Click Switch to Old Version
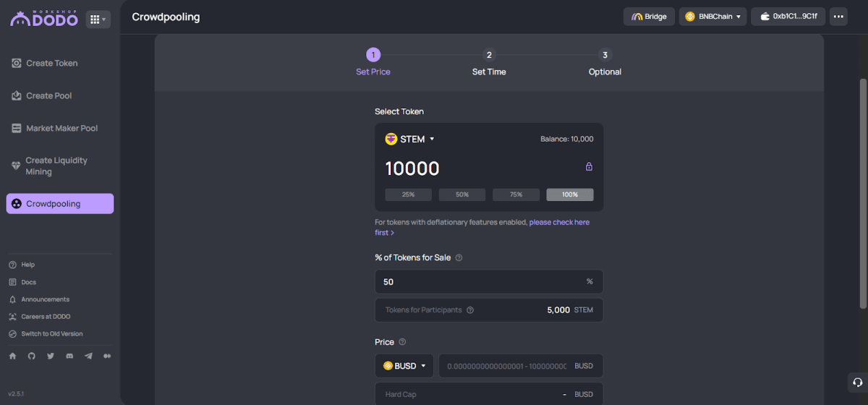The height and width of the screenshot is (405, 868). pos(46,334)
